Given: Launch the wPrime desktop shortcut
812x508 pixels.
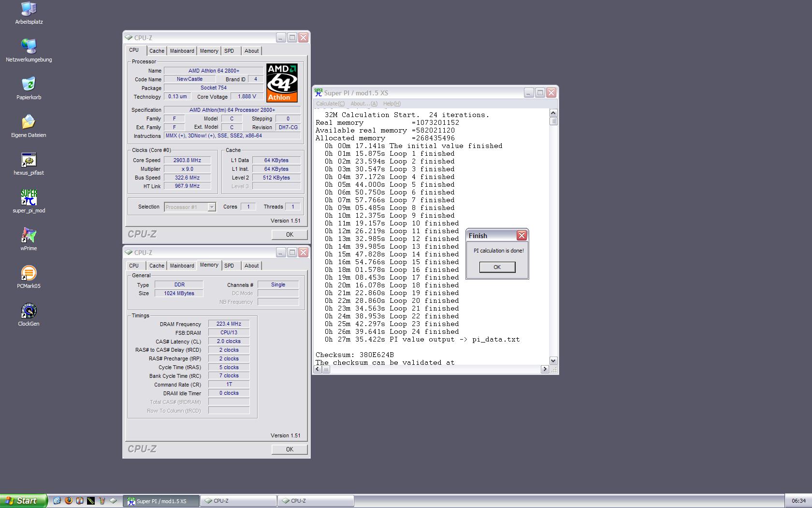Looking at the screenshot, I should (x=29, y=239).
